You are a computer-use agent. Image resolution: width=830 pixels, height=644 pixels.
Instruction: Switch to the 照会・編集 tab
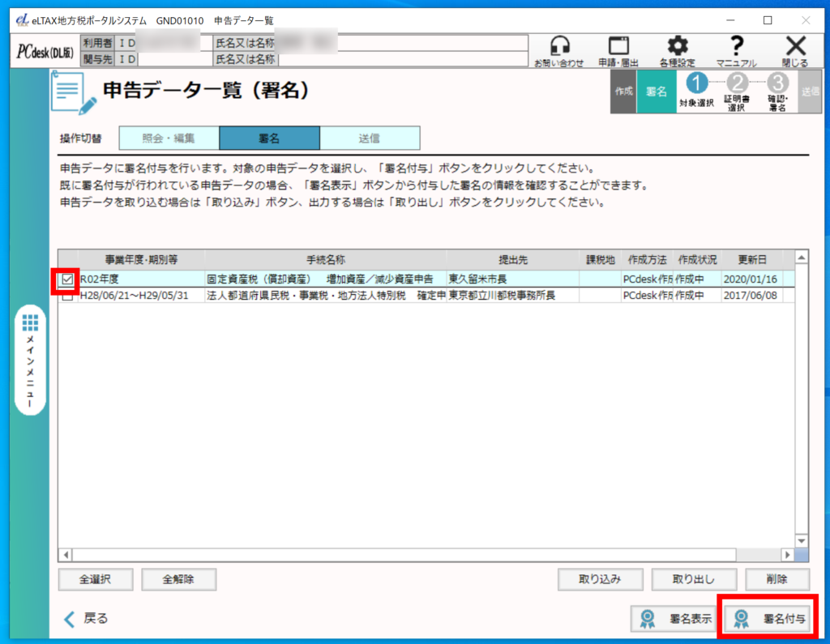tap(169, 139)
